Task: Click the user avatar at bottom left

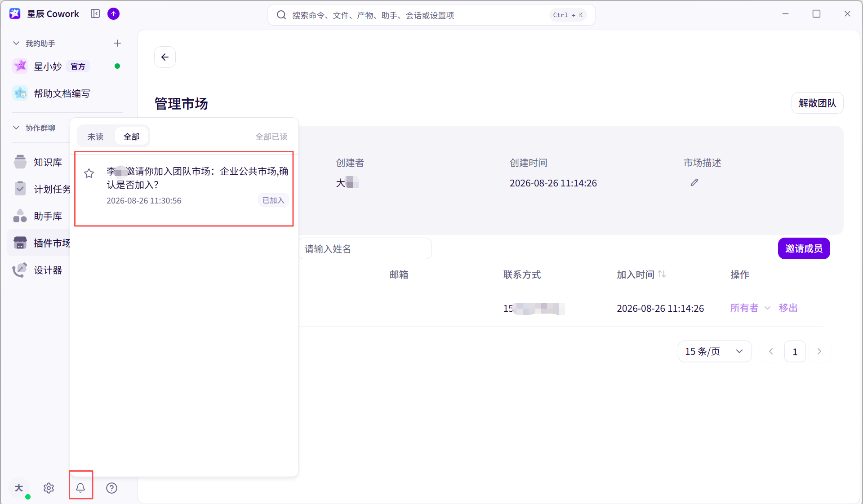Action: point(19,488)
